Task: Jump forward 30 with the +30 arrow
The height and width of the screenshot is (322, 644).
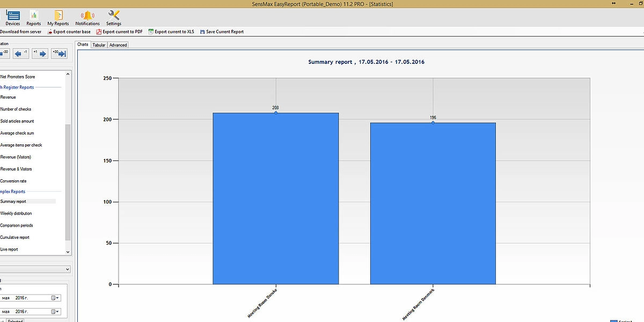Action: coord(59,53)
